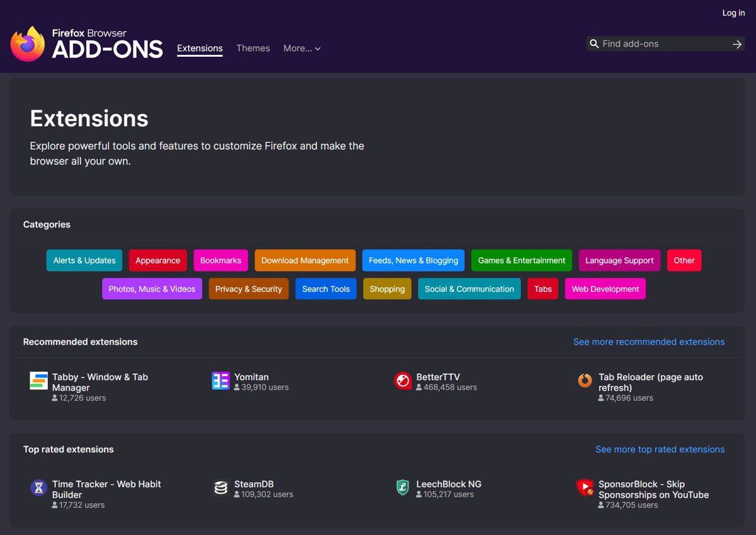The width and height of the screenshot is (756, 535).
Task: Open Tabby - Window & Tab Manager
Action: coord(100,383)
